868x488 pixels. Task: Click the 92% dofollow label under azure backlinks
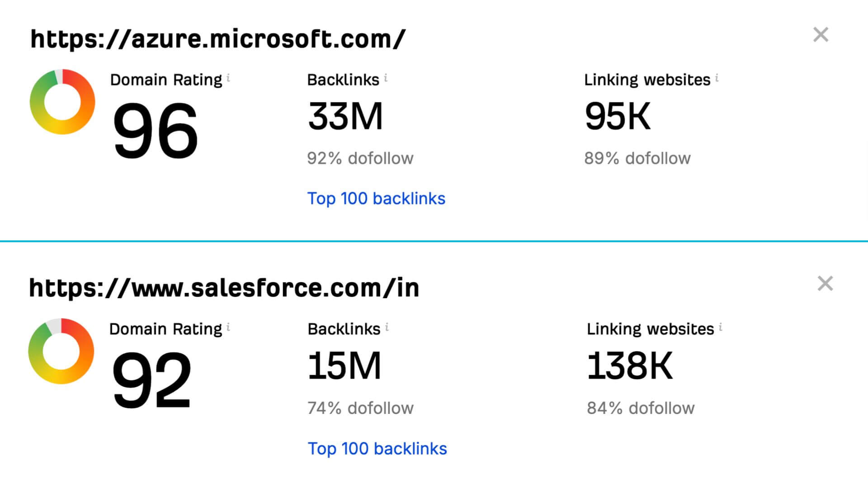[360, 158]
